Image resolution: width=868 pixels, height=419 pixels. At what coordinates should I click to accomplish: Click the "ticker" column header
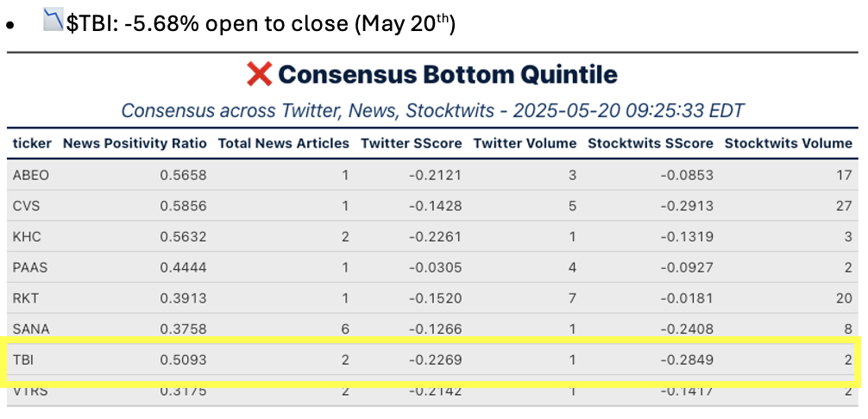pyautogui.click(x=32, y=143)
